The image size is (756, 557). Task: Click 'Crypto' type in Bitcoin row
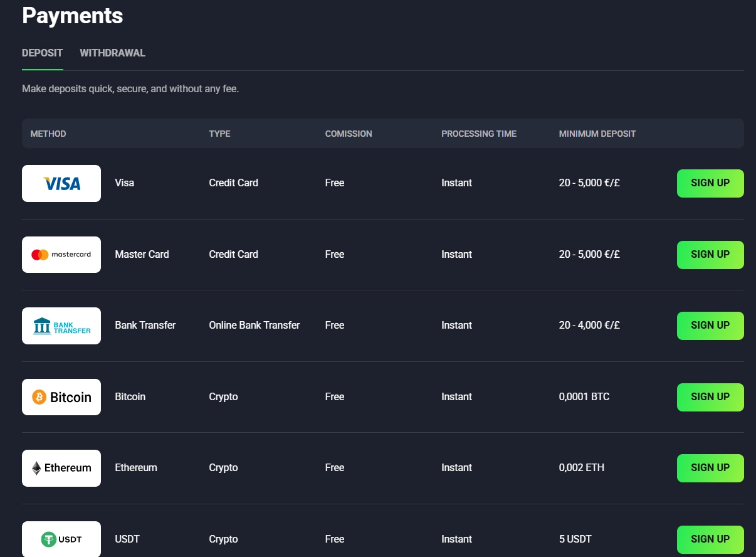pos(224,397)
